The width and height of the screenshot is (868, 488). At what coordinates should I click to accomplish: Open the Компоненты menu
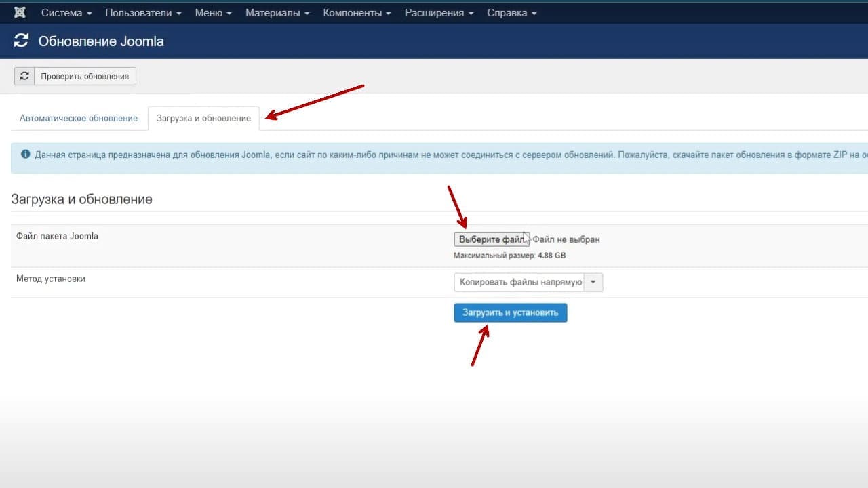pyautogui.click(x=357, y=13)
